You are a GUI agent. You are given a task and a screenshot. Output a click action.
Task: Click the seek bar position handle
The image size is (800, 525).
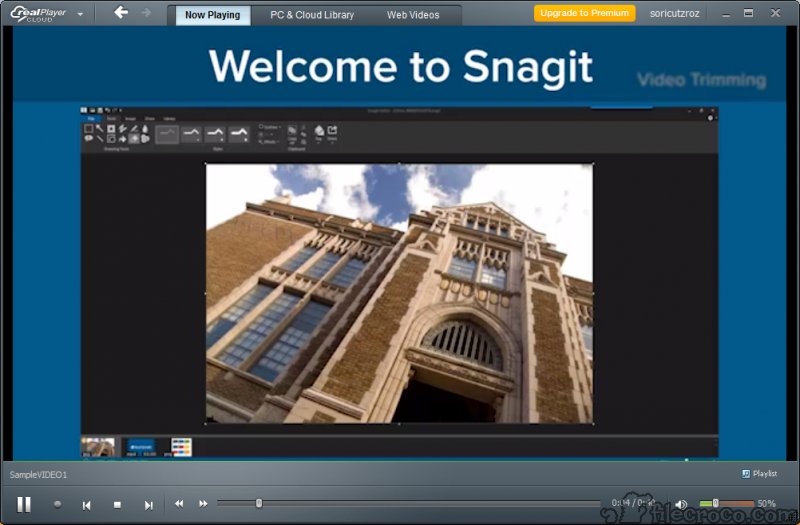(x=259, y=504)
